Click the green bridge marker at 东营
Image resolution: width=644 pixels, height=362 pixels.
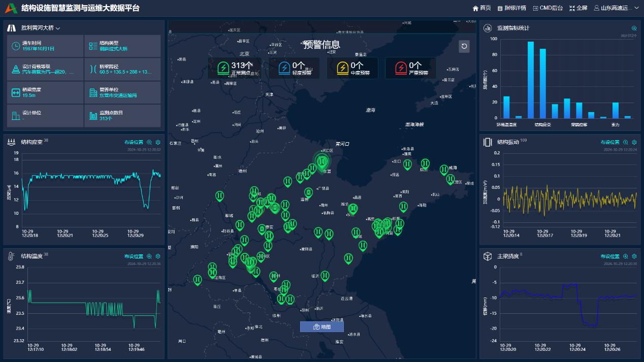pyautogui.click(x=321, y=162)
